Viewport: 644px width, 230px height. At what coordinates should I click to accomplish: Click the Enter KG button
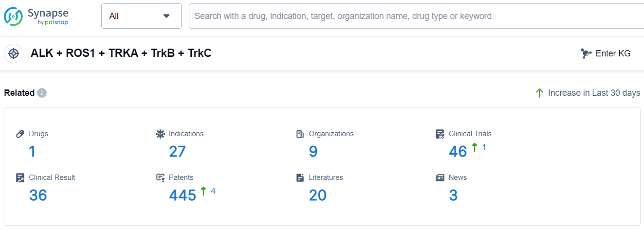tap(606, 53)
